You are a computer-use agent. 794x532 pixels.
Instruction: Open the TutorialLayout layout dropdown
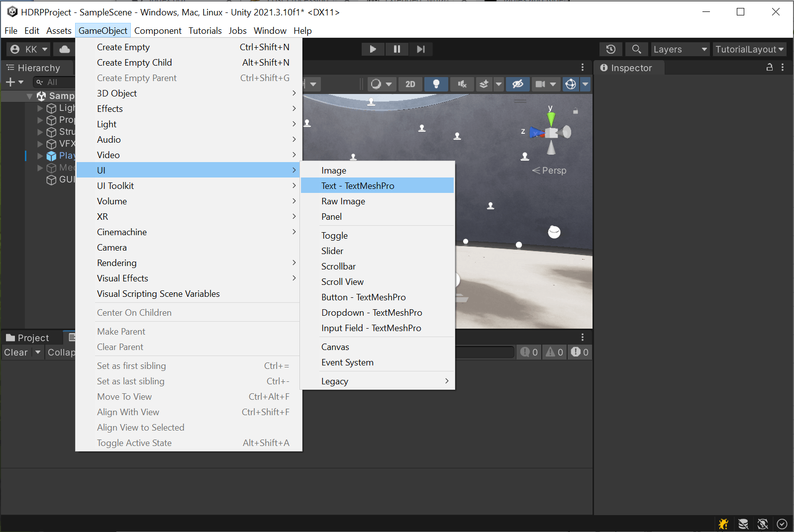click(x=749, y=49)
